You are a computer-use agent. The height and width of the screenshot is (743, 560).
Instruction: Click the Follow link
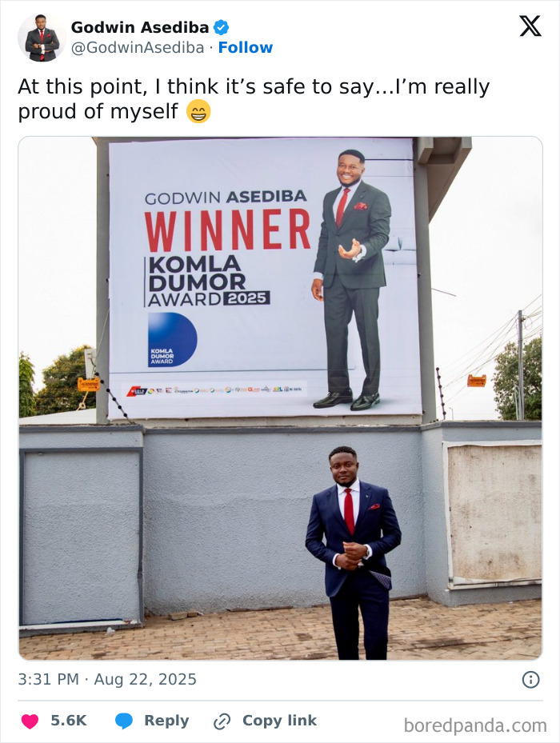[246, 47]
